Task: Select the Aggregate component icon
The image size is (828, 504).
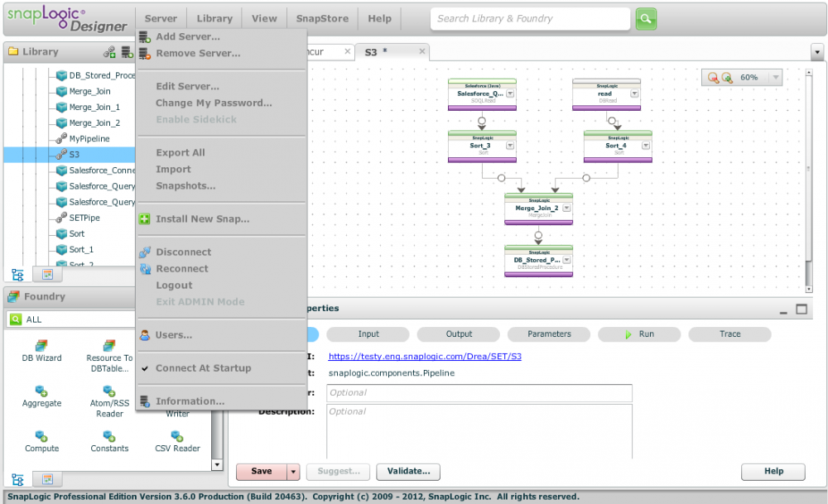Action: tap(41, 391)
